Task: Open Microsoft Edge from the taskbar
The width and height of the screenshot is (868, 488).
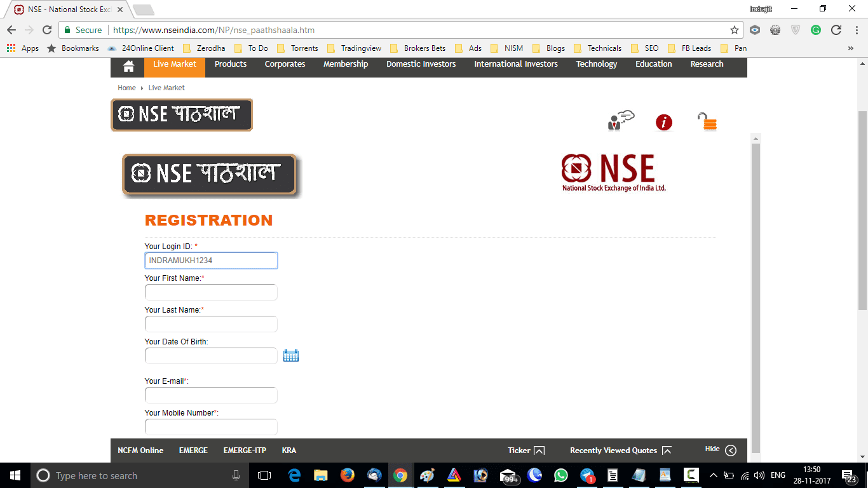Action: click(294, 475)
